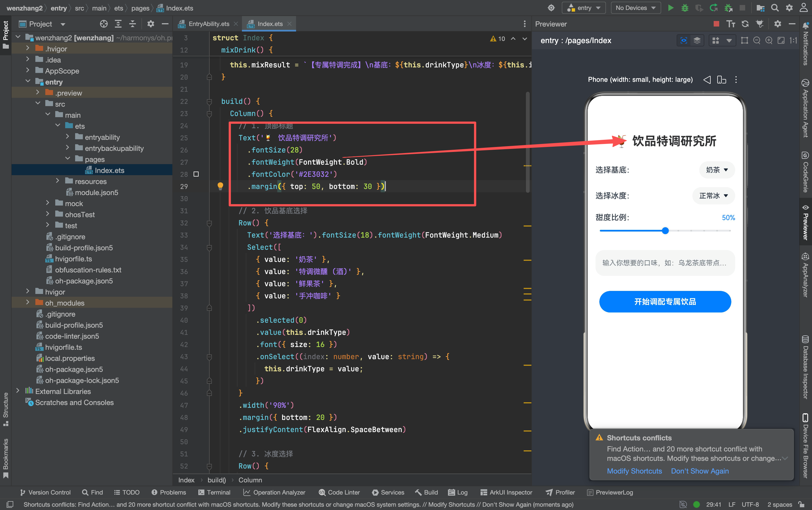Zoom in the preview device

769,41
